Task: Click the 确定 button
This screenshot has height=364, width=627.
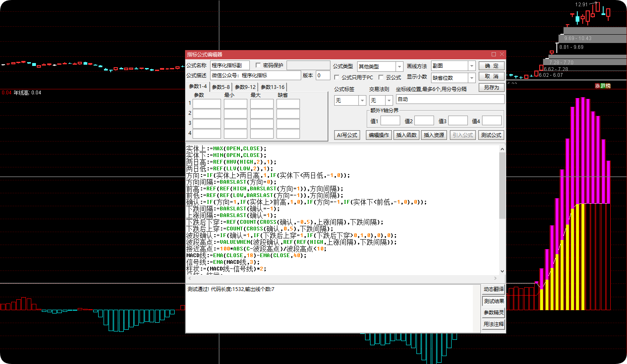Action: click(x=492, y=66)
